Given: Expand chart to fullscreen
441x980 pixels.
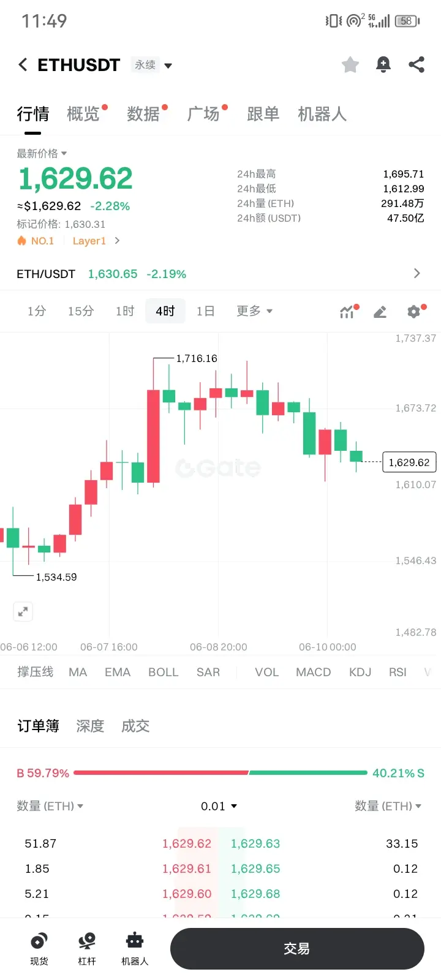Looking at the screenshot, I should (23, 611).
